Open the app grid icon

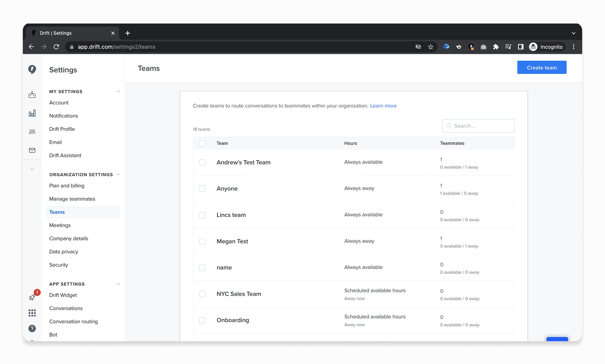[x=32, y=313]
